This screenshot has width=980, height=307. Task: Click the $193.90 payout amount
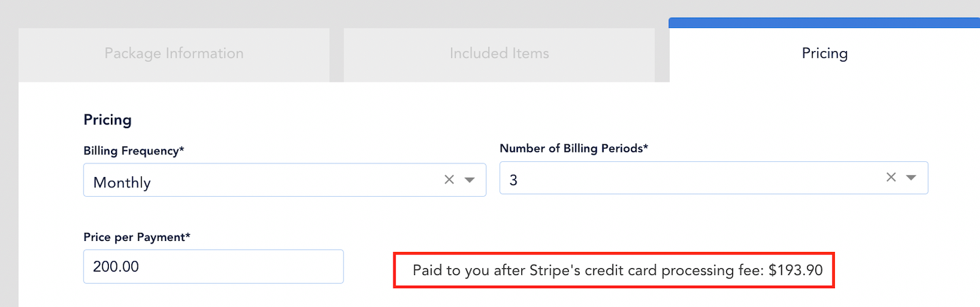pos(796,270)
